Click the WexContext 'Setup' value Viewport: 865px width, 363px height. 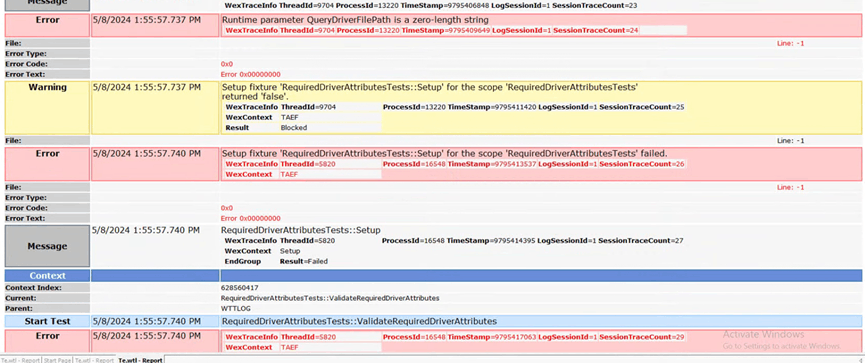290,251
